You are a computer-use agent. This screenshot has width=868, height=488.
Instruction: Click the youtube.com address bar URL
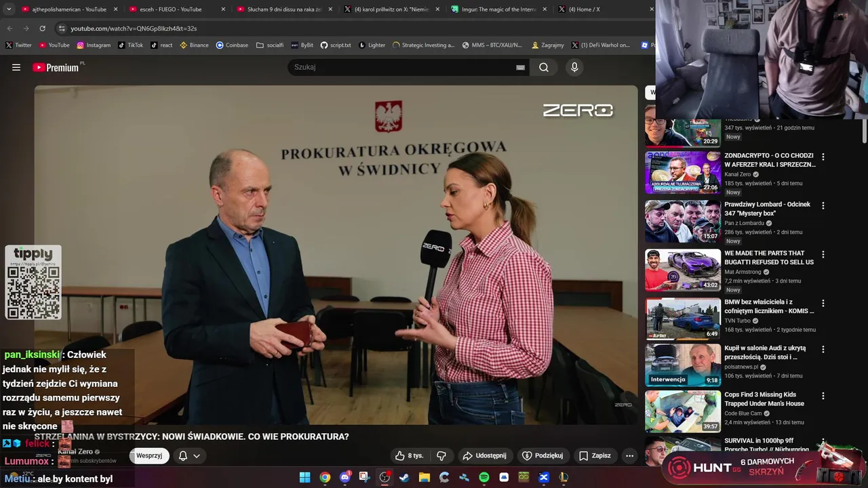tap(134, 28)
